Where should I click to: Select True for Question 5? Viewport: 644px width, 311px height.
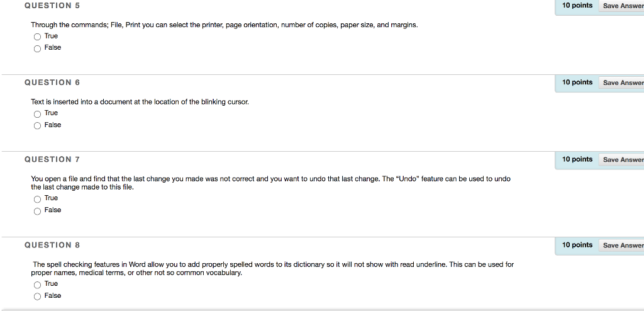37,37
